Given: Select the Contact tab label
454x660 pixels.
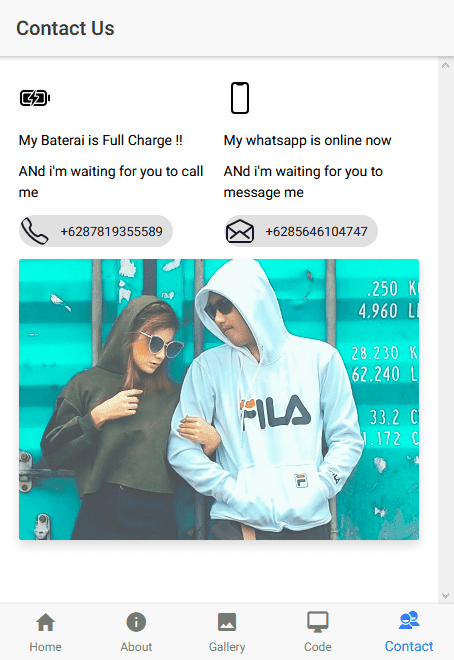Looking at the screenshot, I should point(409,646).
